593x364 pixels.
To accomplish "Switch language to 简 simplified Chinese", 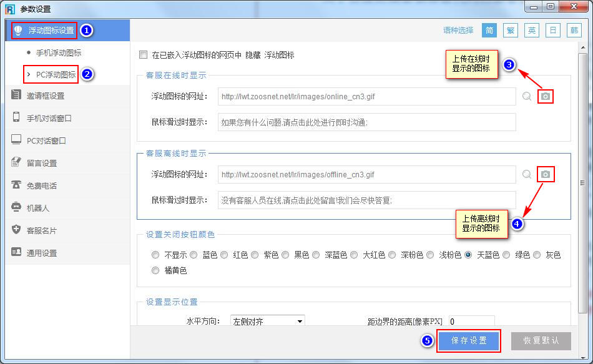I will click(x=489, y=30).
